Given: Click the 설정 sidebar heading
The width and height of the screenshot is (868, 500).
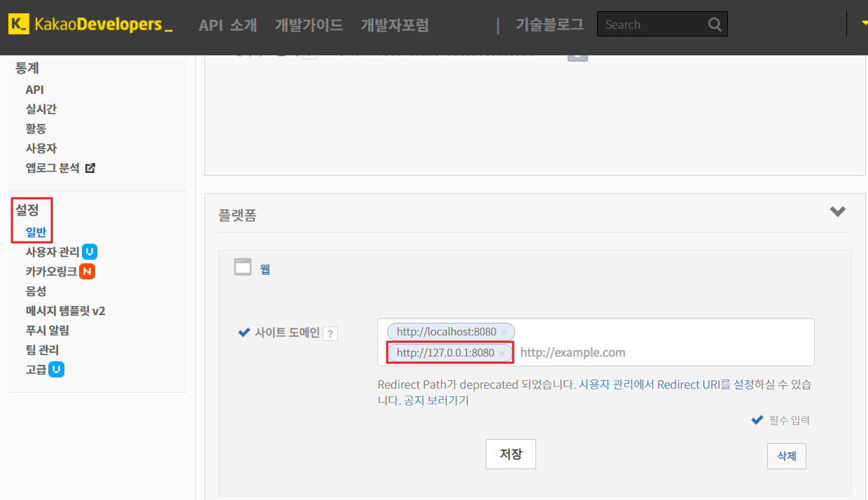Looking at the screenshot, I should [x=27, y=209].
